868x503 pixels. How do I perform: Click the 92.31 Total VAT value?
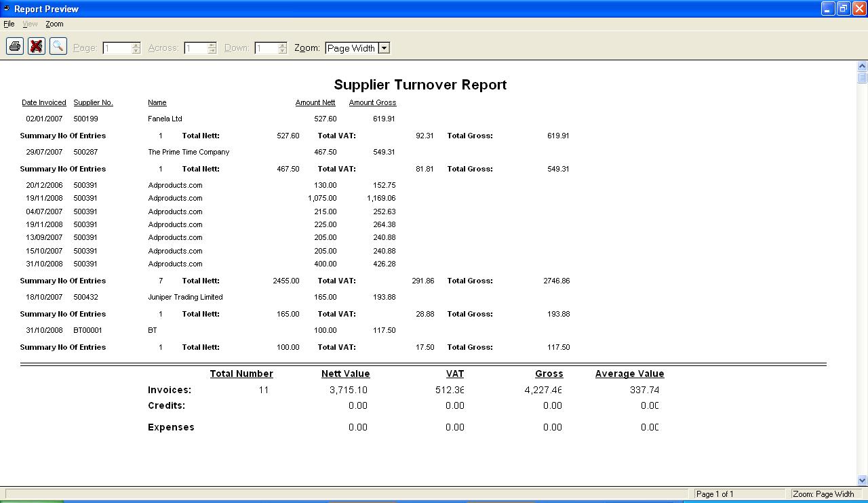(425, 136)
